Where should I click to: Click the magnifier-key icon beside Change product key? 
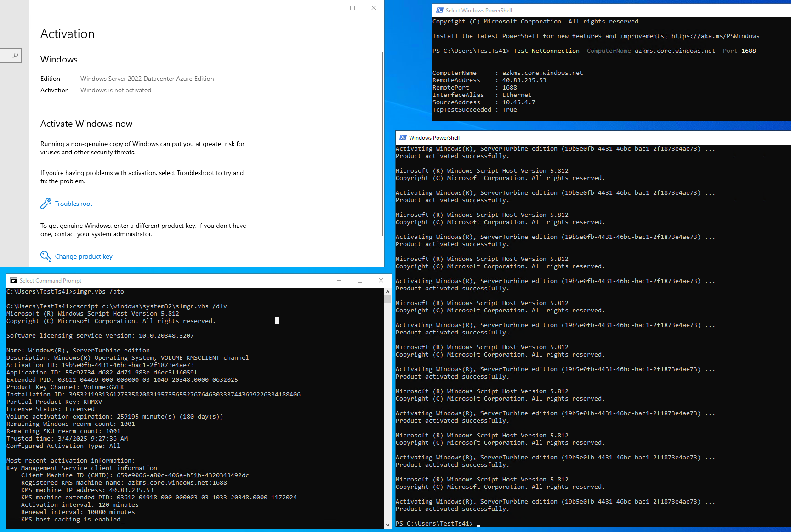[x=46, y=256]
